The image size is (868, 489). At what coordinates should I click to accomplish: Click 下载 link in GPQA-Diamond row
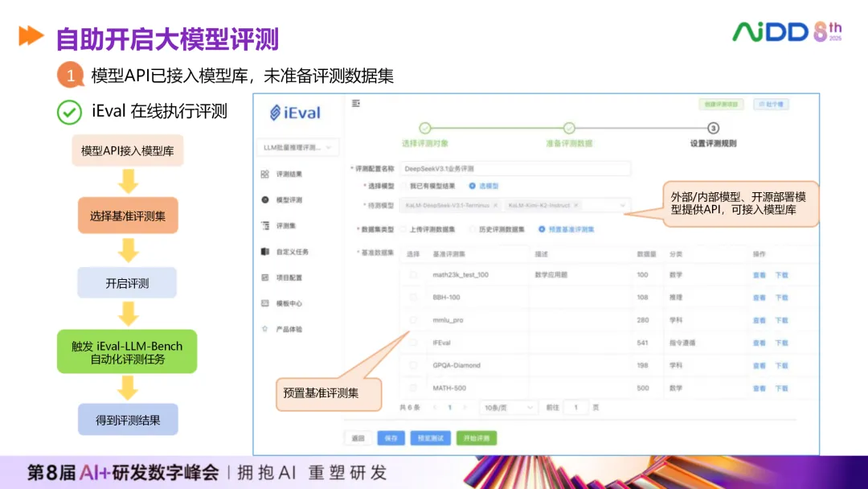click(x=782, y=365)
